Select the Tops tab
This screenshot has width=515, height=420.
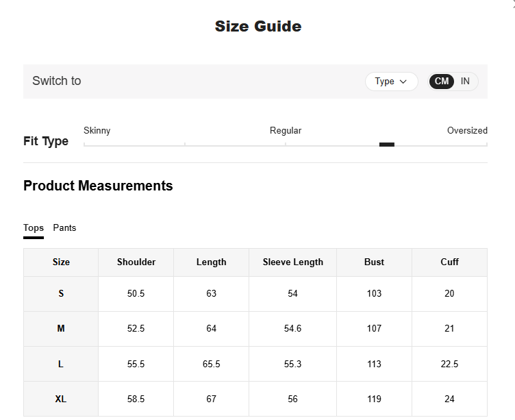[x=34, y=228]
